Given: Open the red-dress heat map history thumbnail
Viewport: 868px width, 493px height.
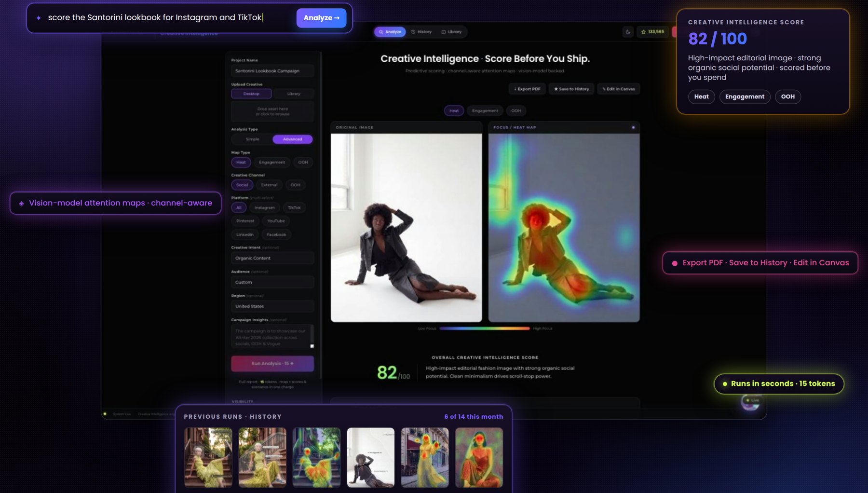Looking at the screenshot, I should [x=479, y=457].
